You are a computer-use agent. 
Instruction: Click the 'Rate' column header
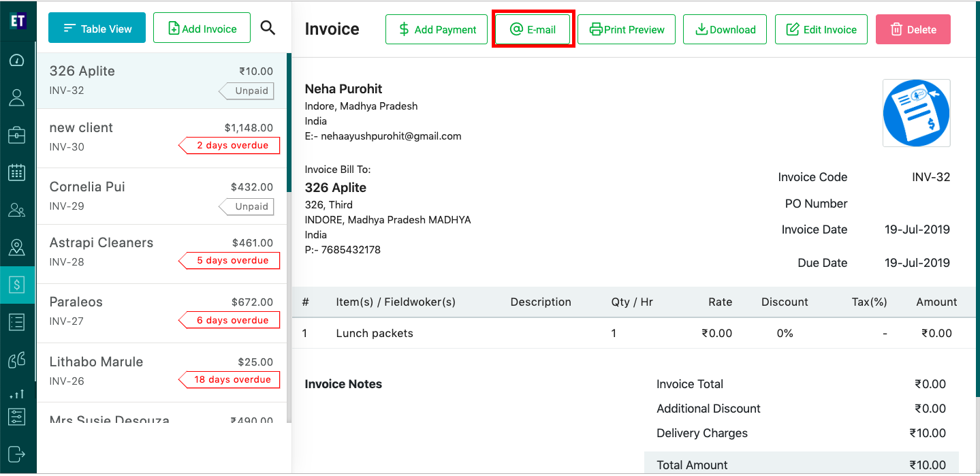tap(720, 302)
